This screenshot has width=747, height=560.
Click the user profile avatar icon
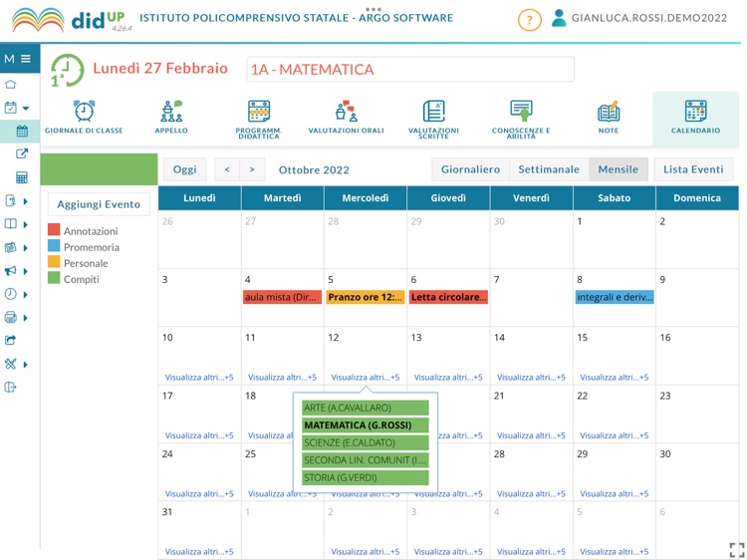click(559, 18)
